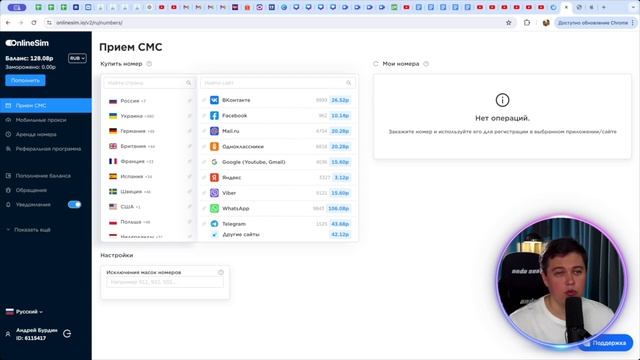Pin Германия with its favorite icon
Image resolution: width=640 pixels, height=360 pixels.
[189, 131]
